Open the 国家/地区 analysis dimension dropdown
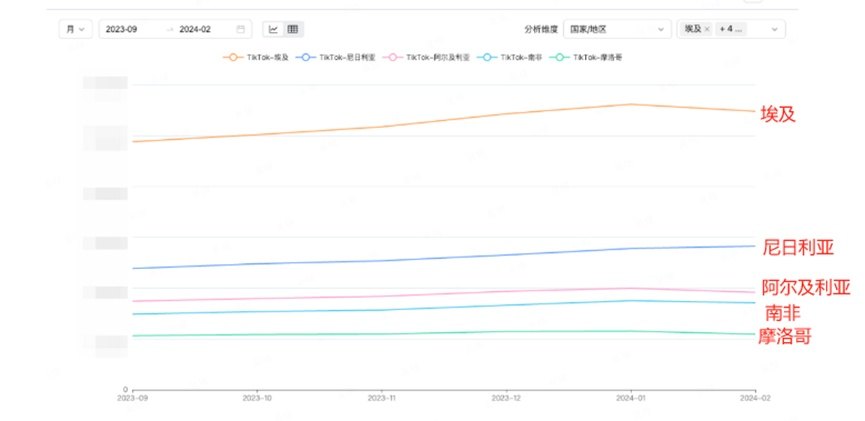This screenshot has width=865, height=421. coord(617,29)
